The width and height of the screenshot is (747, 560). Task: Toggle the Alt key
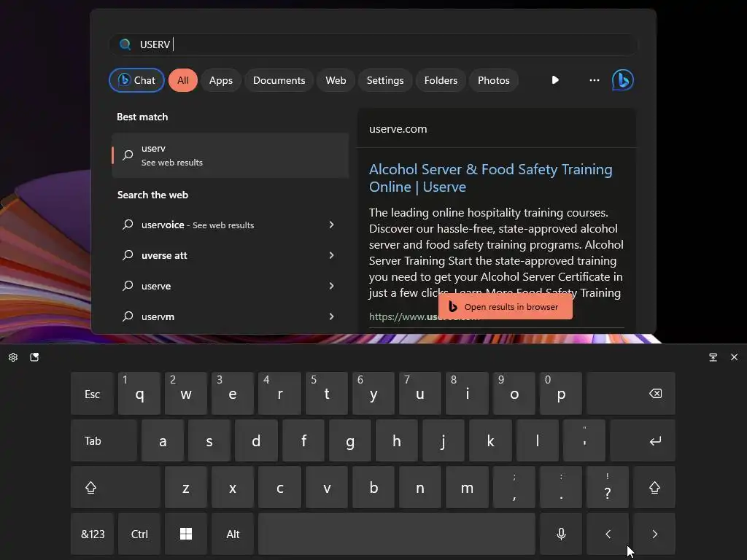point(233,534)
